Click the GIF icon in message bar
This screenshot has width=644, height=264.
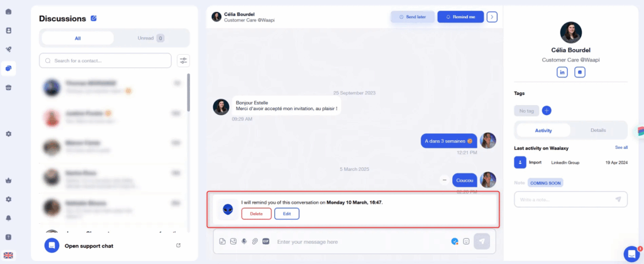pyautogui.click(x=266, y=241)
